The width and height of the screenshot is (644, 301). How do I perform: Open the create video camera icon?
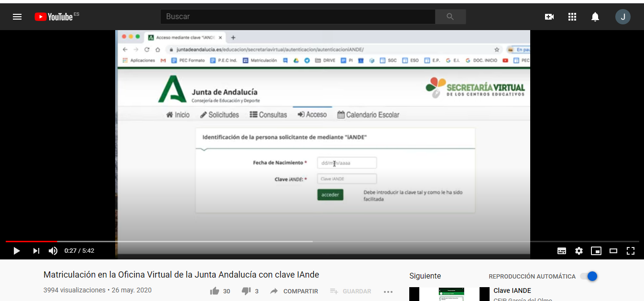[549, 17]
